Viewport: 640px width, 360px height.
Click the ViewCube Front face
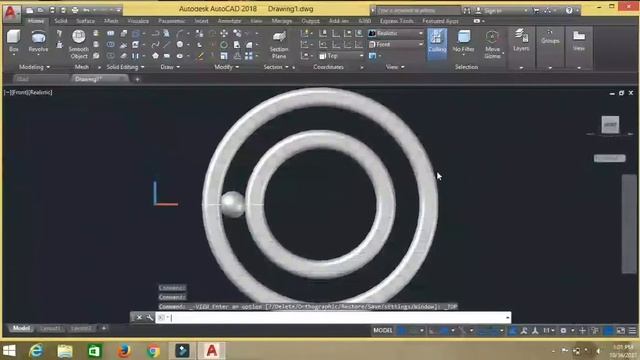point(610,124)
